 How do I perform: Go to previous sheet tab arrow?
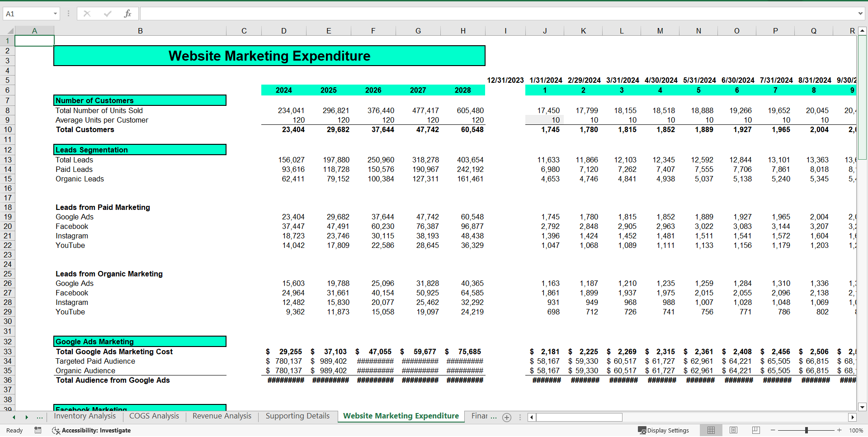click(14, 417)
